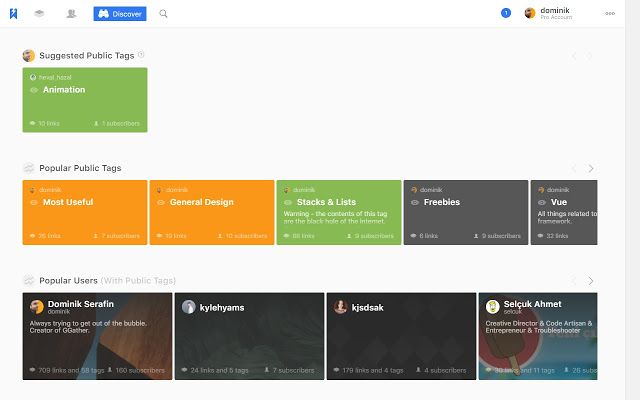640x400 pixels.
Task: Click the icon beside Popular Users heading
Action: [x=29, y=281]
